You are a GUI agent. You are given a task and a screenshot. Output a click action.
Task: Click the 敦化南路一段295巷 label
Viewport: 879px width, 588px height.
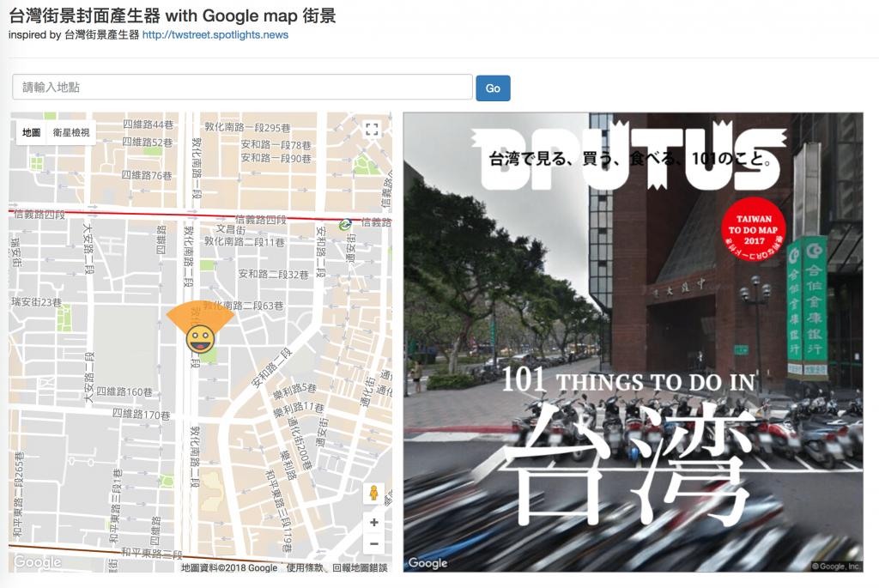click(x=247, y=127)
